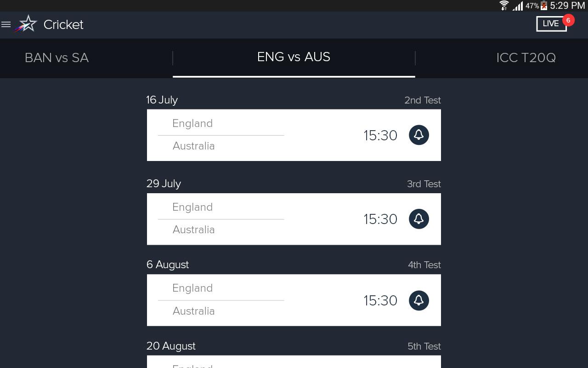Screen dimensions: 588x368
Task: Tap the 15:30 time for 2nd Test
Action: coord(380,135)
